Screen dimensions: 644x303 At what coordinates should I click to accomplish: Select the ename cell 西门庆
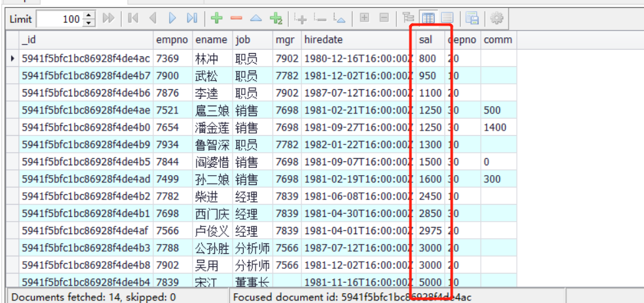[x=212, y=214]
